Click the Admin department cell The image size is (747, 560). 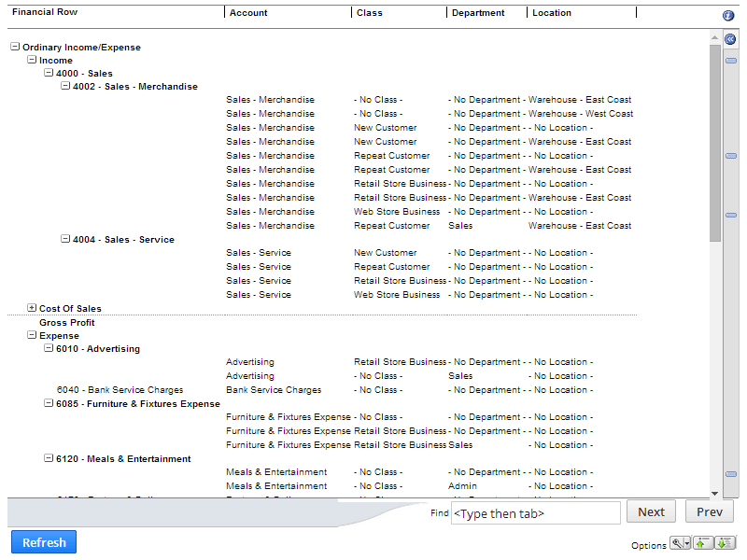(x=462, y=486)
